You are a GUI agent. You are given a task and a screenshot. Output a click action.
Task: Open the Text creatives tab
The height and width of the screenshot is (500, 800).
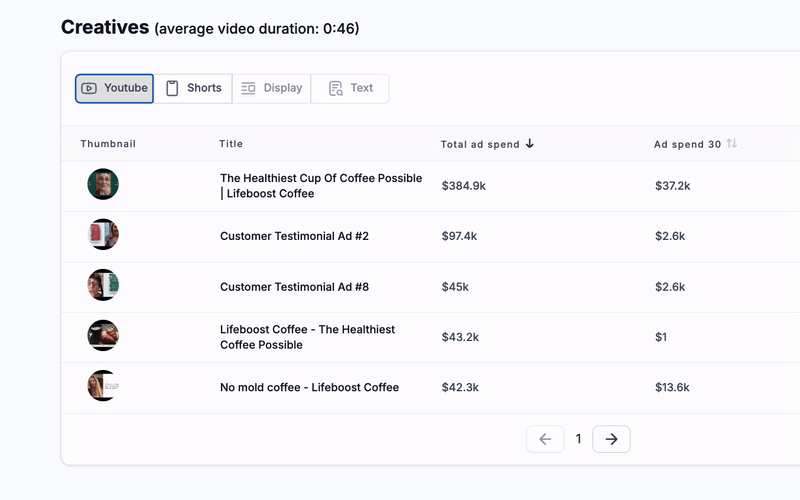click(350, 88)
